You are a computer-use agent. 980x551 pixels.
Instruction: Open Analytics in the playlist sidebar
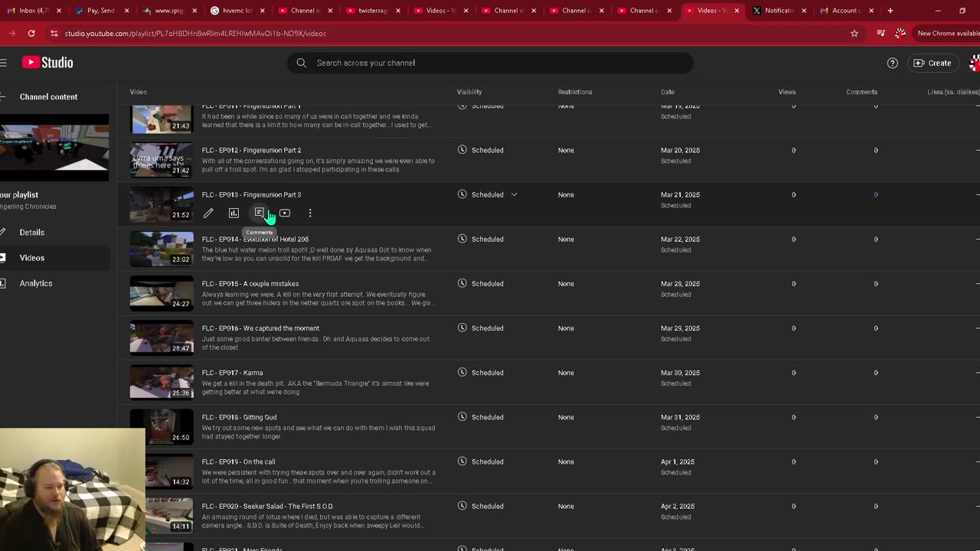36,283
